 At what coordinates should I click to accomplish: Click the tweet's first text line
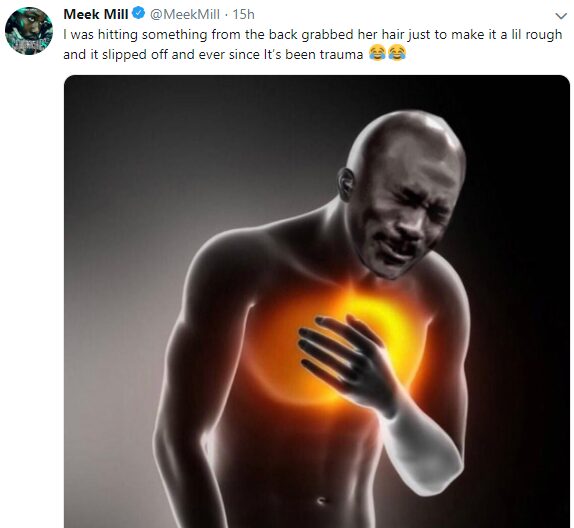313,34
